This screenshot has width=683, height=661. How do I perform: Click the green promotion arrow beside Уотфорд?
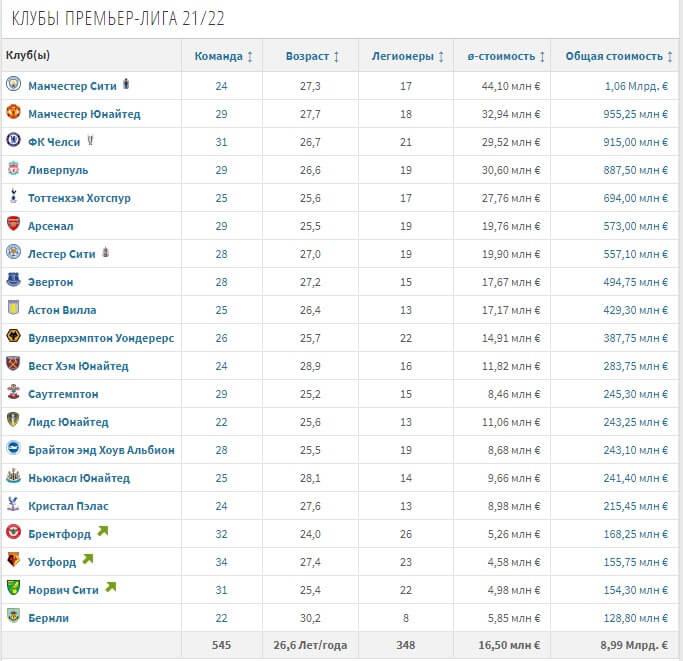pyautogui.click(x=88, y=559)
